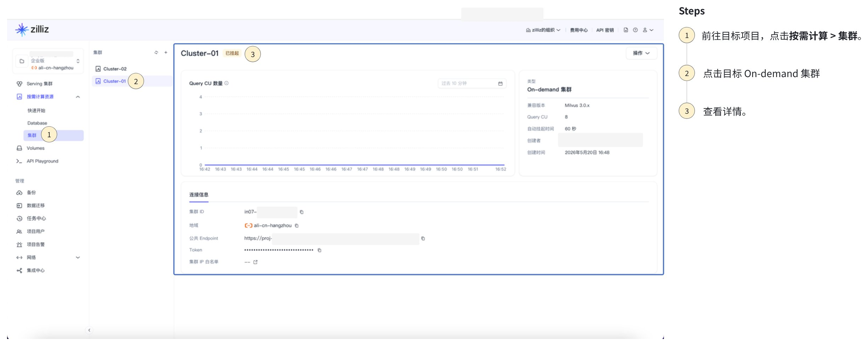
Task: Click the info icon beside Query CU 数量
Action: (227, 83)
